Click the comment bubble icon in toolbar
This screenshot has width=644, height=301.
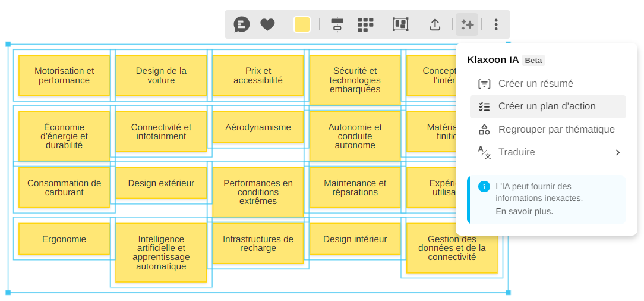click(x=242, y=24)
